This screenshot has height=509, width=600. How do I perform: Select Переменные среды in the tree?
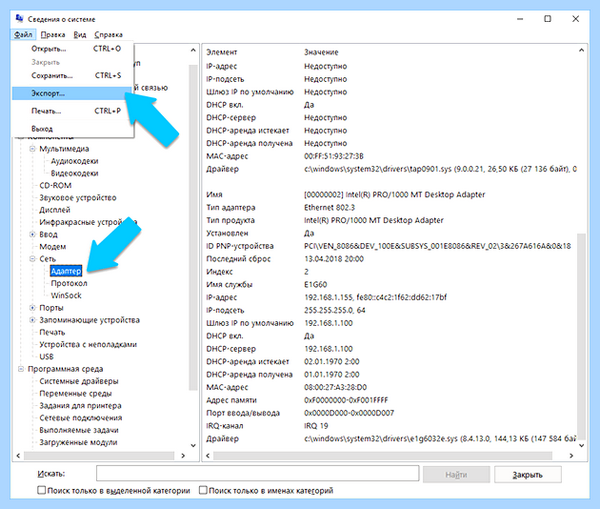[x=75, y=393]
